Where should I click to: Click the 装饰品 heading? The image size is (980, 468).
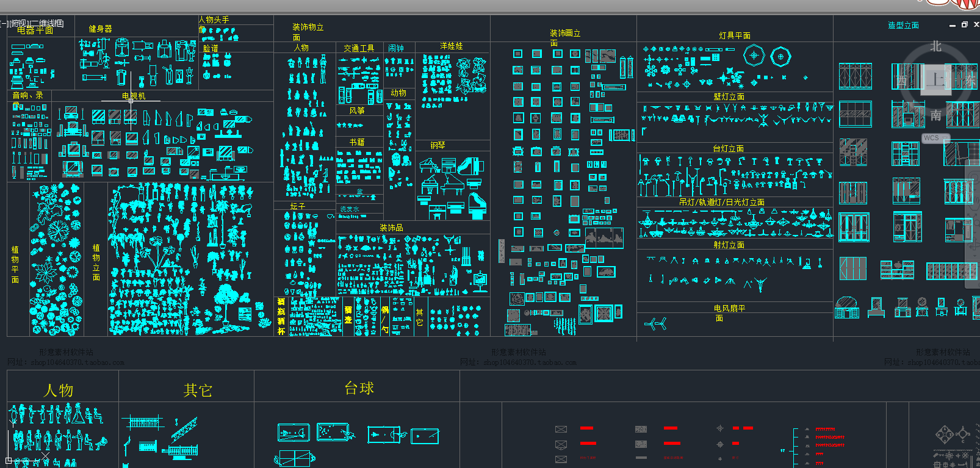[x=391, y=228]
